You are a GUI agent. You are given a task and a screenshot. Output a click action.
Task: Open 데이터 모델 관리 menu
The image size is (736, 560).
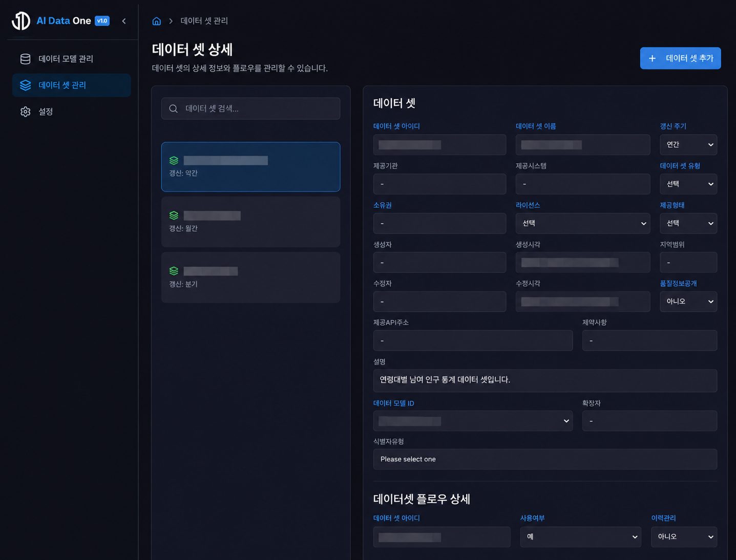[x=72, y=59]
